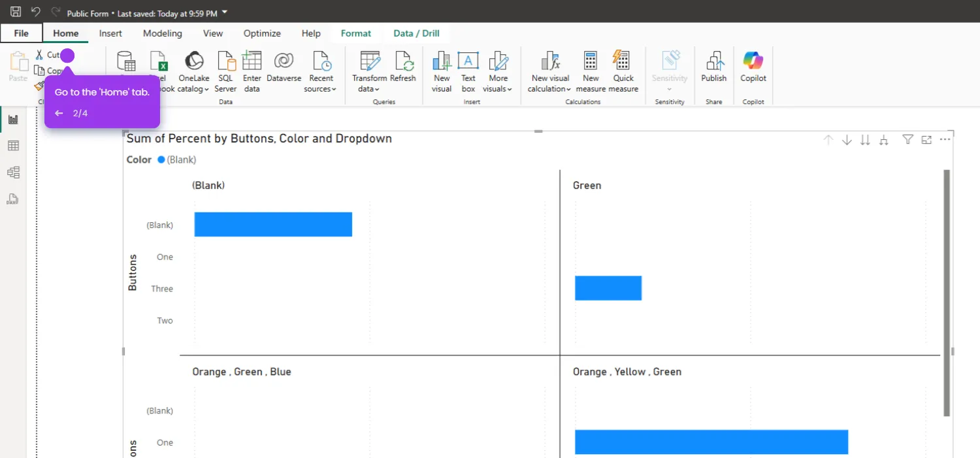Viewport: 980px width, 458px height.
Task: Click the Undo arrow icon
Action: coord(36,12)
